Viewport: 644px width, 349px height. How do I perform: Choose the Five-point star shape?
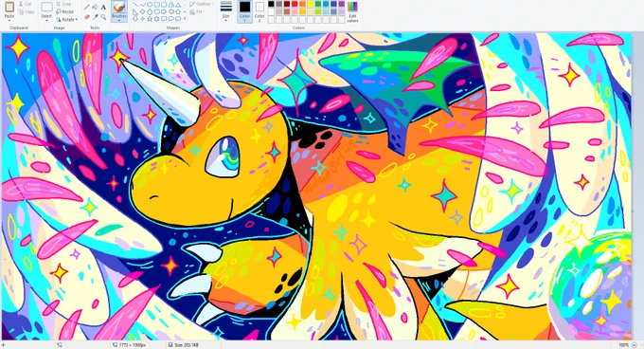tap(150, 19)
